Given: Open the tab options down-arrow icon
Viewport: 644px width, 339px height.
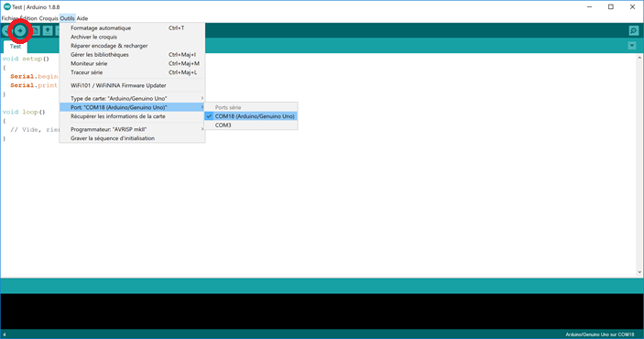Looking at the screenshot, I should [632, 46].
